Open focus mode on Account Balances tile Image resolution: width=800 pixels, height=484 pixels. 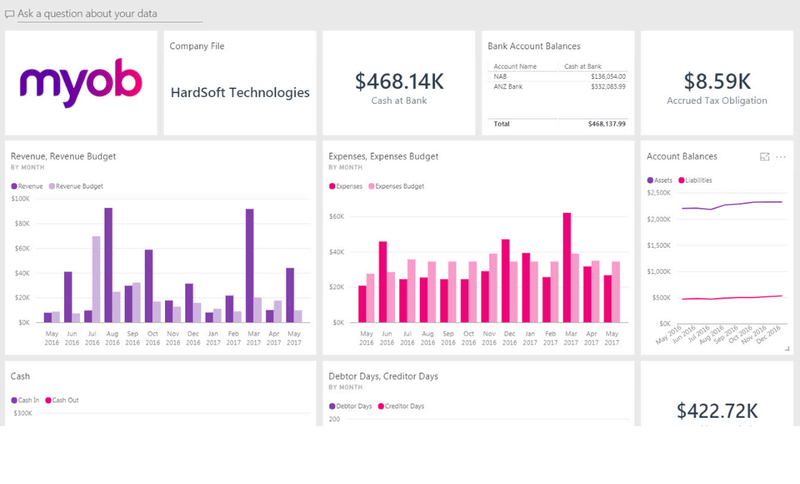click(x=765, y=157)
